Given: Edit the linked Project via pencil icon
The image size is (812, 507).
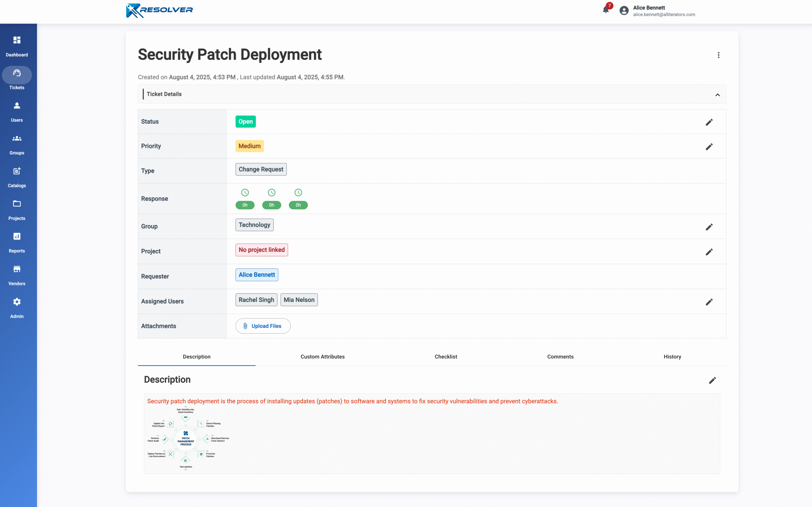Looking at the screenshot, I should 709,252.
